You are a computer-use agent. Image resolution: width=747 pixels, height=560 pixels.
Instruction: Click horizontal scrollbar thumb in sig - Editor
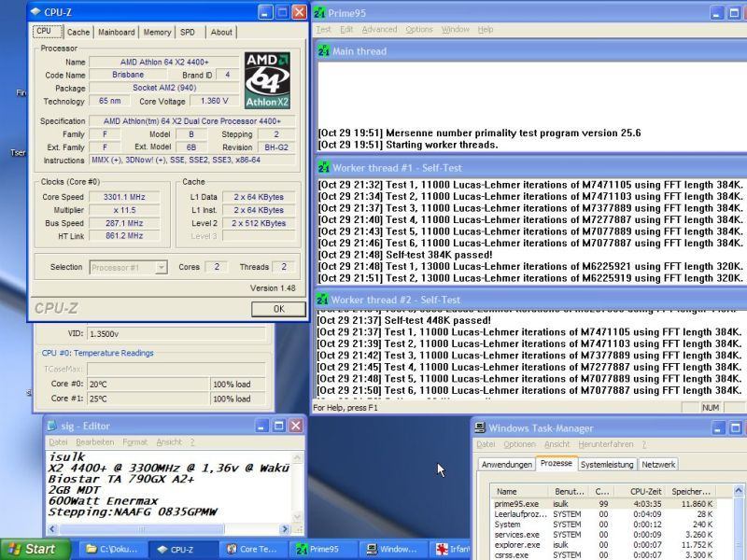pyautogui.click(x=142, y=529)
